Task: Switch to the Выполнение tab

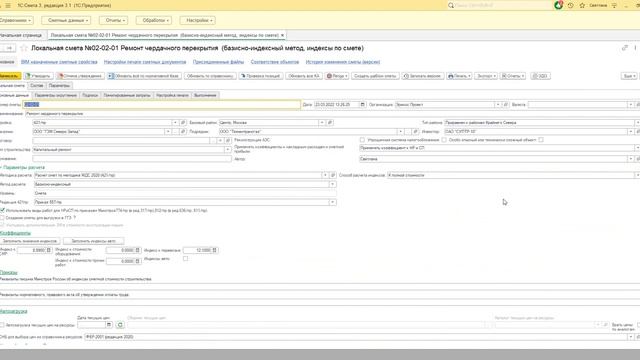Action: coord(205,95)
